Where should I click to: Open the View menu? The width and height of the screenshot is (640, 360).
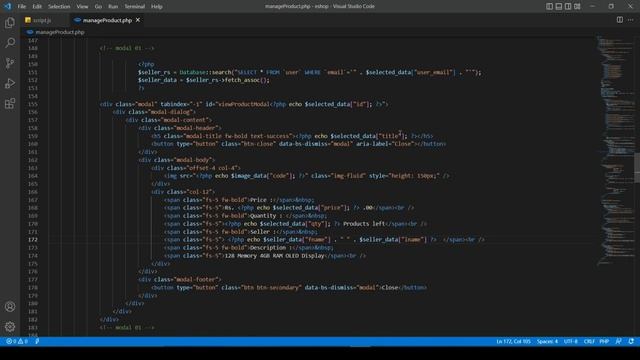[x=82, y=7]
